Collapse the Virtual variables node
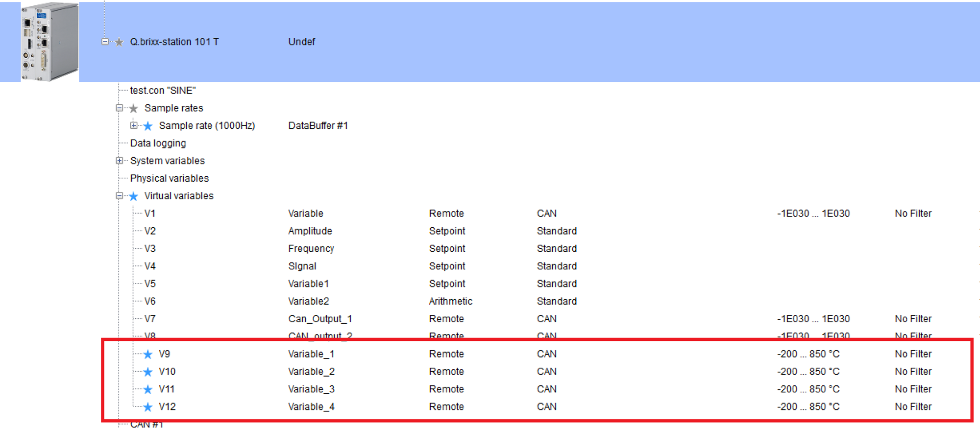This screenshot has height=428, width=980. [x=119, y=196]
